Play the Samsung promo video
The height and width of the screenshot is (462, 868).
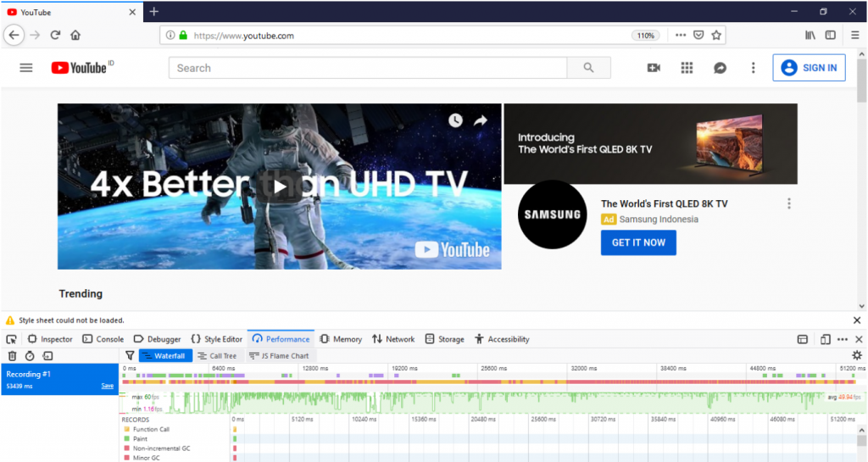click(279, 186)
